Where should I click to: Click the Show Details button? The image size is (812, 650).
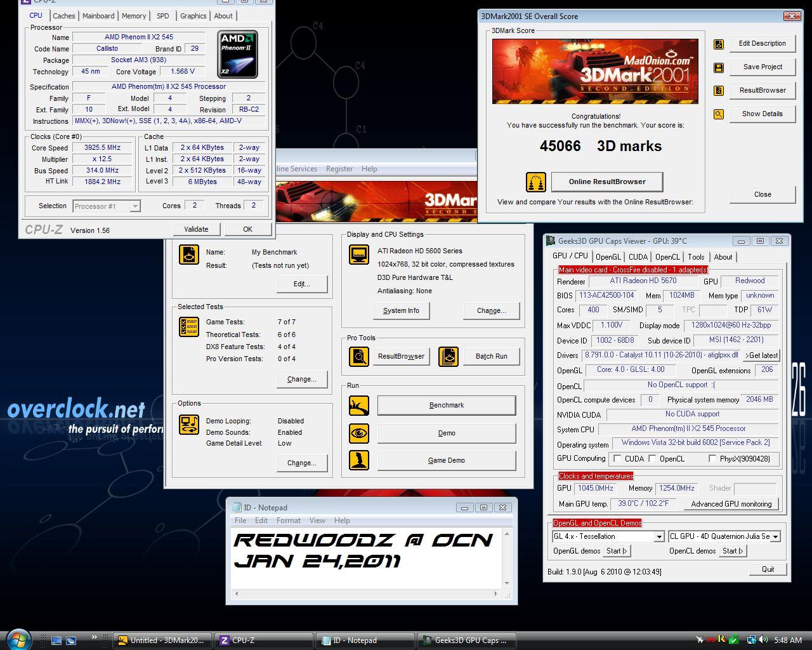point(763,114)
